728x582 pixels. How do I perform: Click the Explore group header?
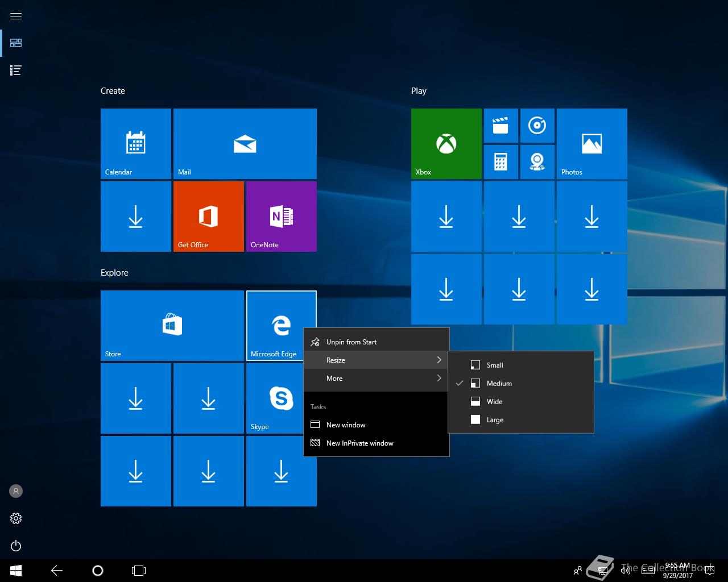tap(114, 273)
